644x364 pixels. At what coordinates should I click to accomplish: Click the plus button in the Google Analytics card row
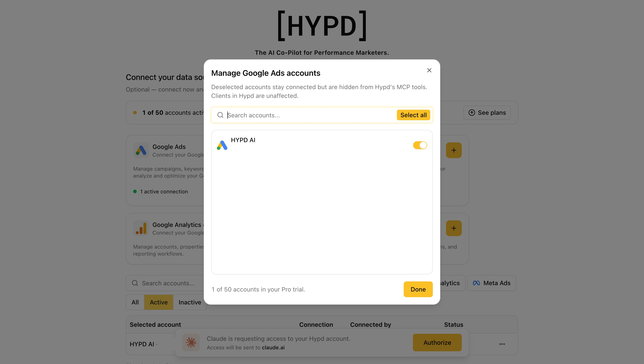[x=454, y=228]
